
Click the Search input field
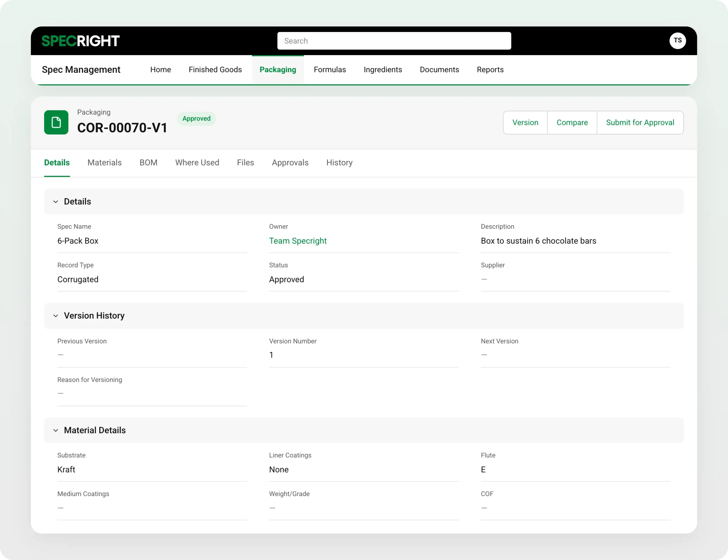394,41
